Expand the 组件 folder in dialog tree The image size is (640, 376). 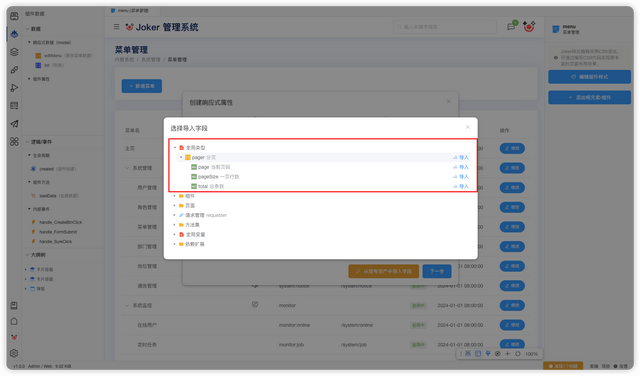tap(175, 196)
